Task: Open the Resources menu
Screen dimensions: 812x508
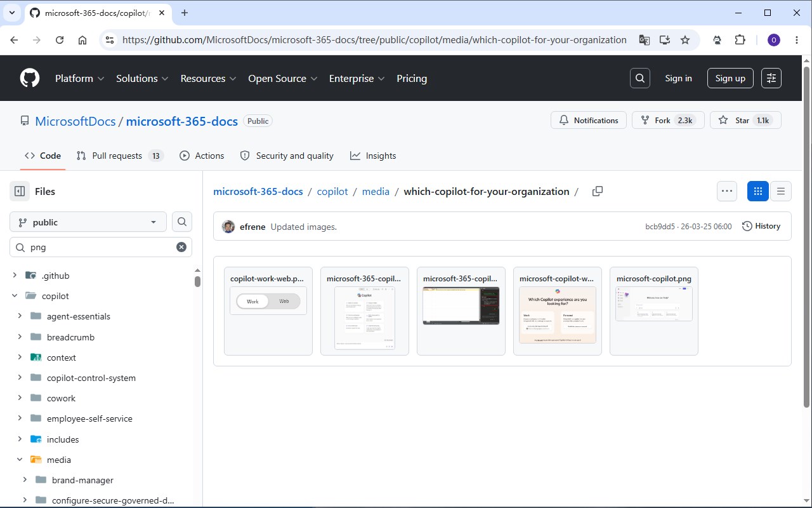Action: coord(208,78)
